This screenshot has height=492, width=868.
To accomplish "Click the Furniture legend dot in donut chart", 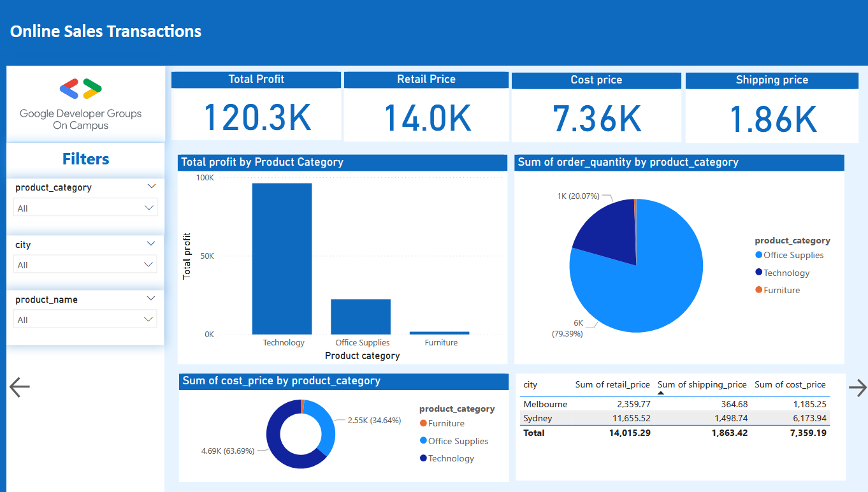I will click(x=423, y=423).
